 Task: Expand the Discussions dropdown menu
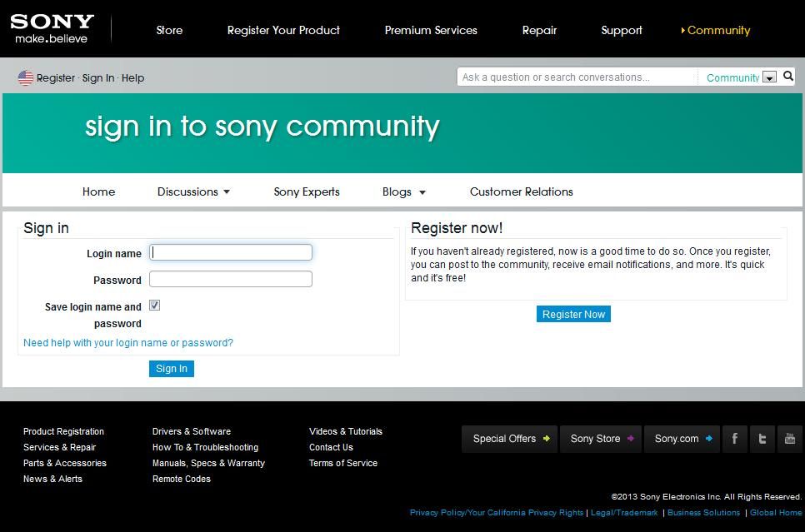pyautogui.click(x=192, y=191)
